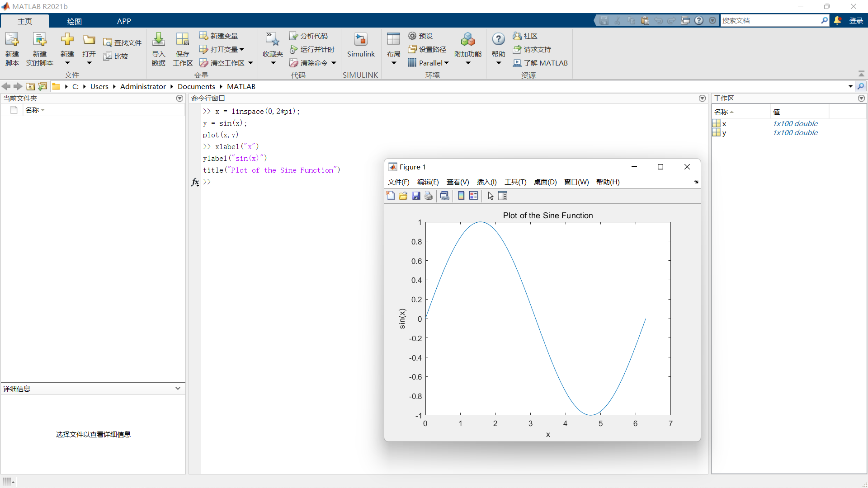The height and width of the screenshot is (488, 868).
Task: Click the 新建脚本 new script icon
Action: [12, 40]
